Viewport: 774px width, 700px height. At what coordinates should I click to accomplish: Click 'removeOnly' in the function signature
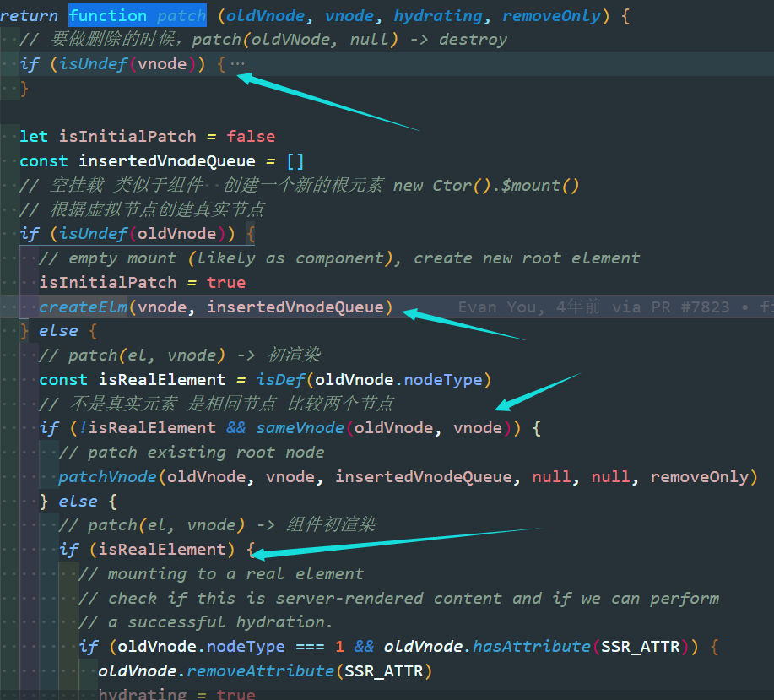click(x=551, y=16)
